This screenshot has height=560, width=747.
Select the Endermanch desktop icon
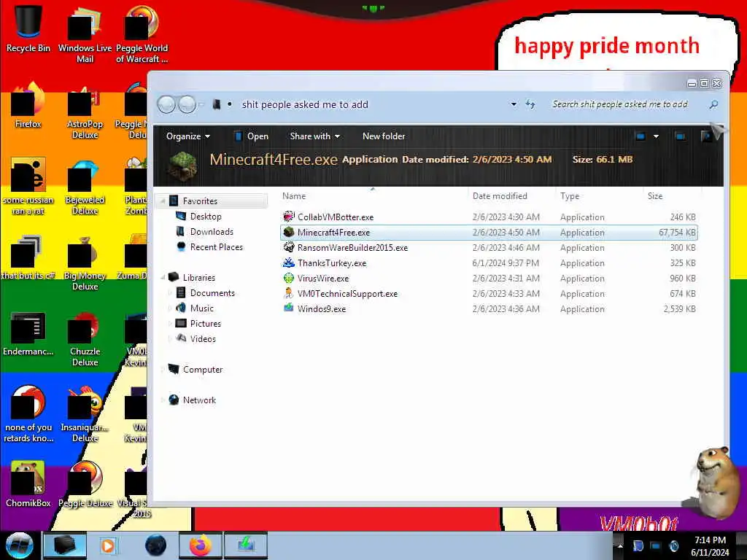(x=28, y=333)
